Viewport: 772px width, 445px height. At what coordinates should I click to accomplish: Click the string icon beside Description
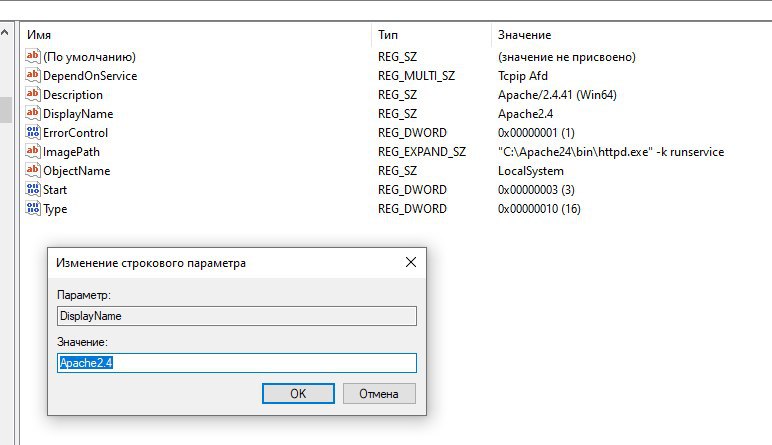coord(32,94)
